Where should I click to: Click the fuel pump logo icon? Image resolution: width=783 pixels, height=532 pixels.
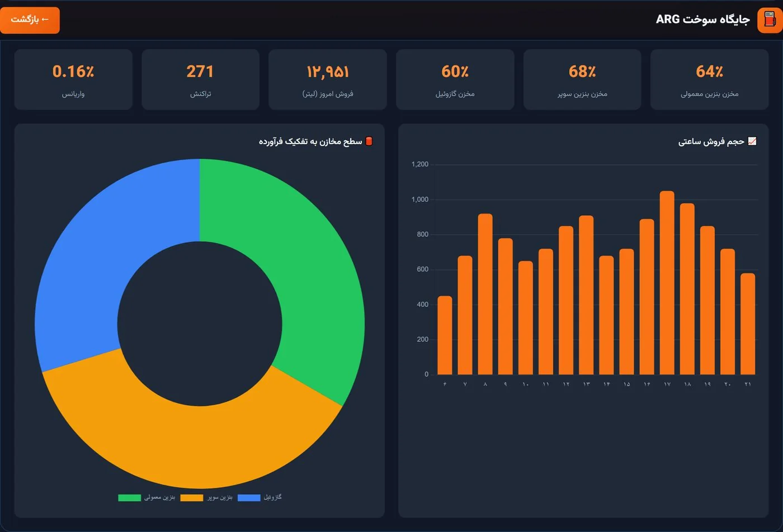[770, 20]
